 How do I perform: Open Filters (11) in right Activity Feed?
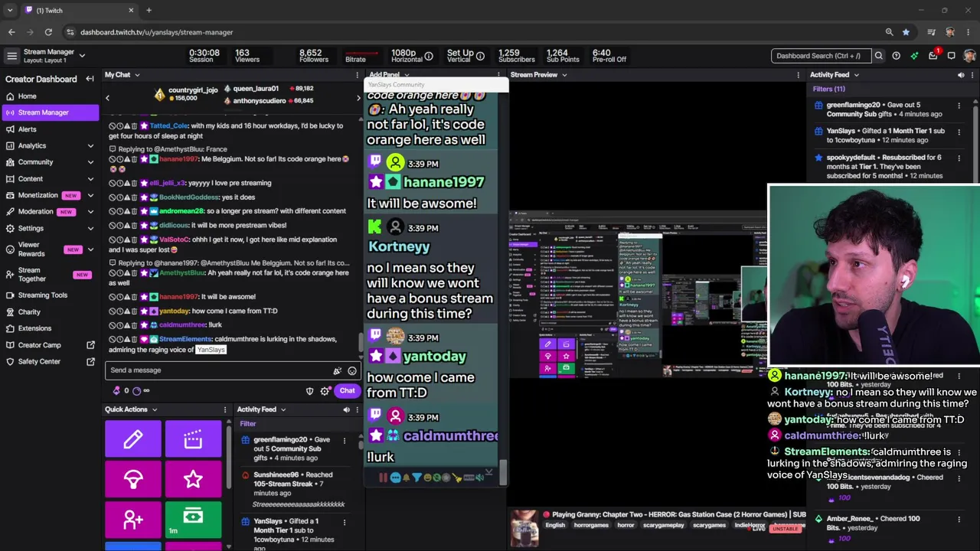[x=828, y=89]
